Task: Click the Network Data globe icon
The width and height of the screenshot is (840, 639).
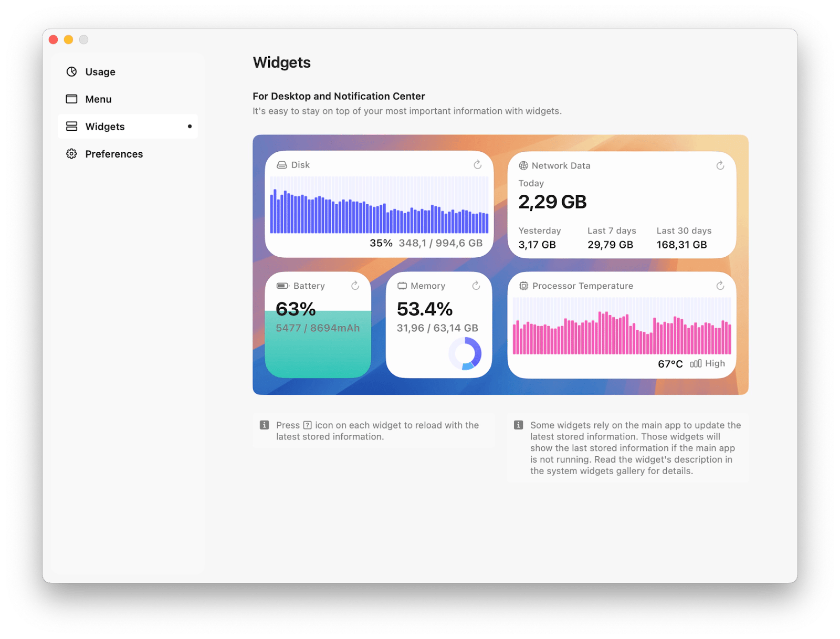Action: [x=523, y=166]
